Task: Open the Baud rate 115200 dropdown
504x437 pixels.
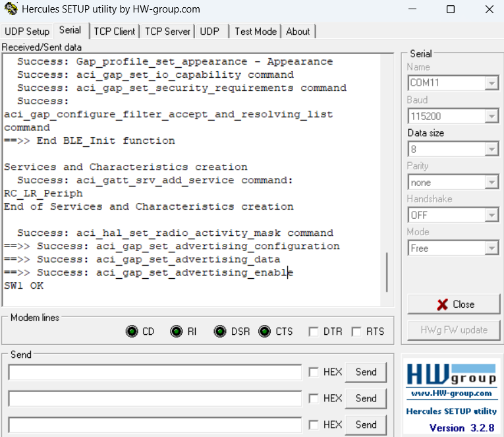Action: point(491,116)
